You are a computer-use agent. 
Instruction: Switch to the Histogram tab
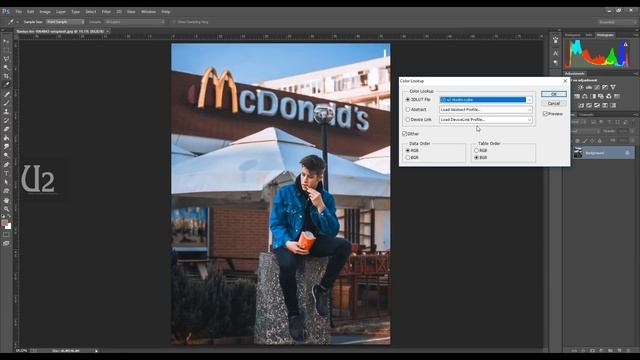pyautogui.click(x=605, y=35)
